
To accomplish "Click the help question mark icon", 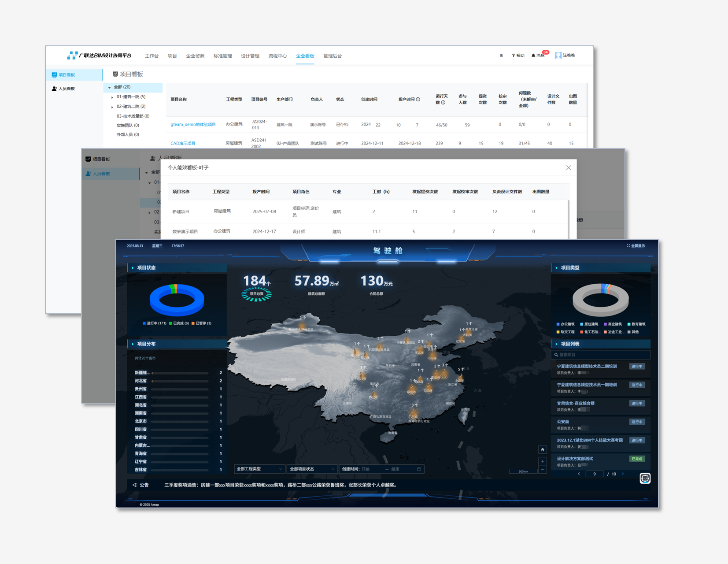I will click(x=513, y=56).
